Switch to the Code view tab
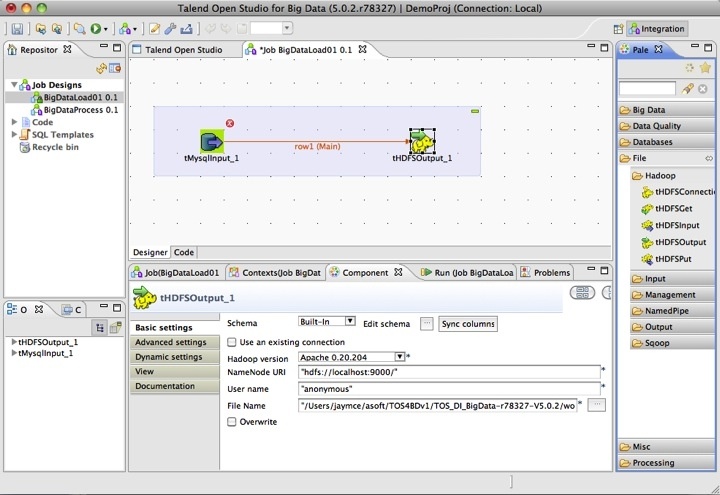This screenshot has height=495, width=720. (184, 252)
